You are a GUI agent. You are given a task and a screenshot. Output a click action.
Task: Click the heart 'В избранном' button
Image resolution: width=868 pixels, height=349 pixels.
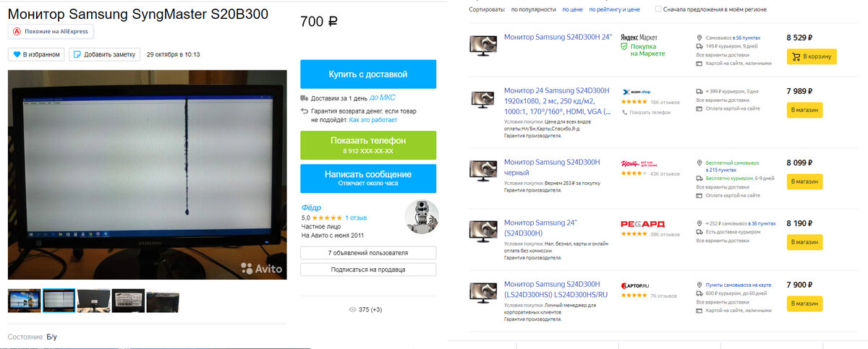click(x=36, y=55)
